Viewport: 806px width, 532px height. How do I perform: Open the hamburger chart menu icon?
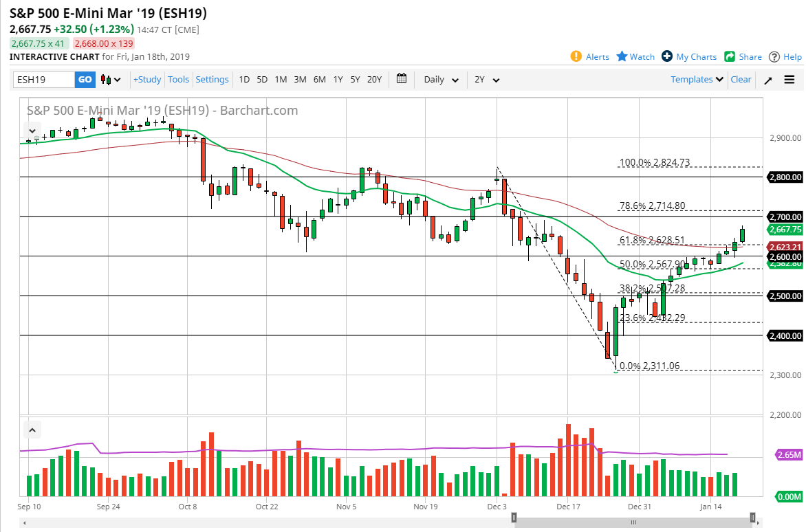coord(789,80)
